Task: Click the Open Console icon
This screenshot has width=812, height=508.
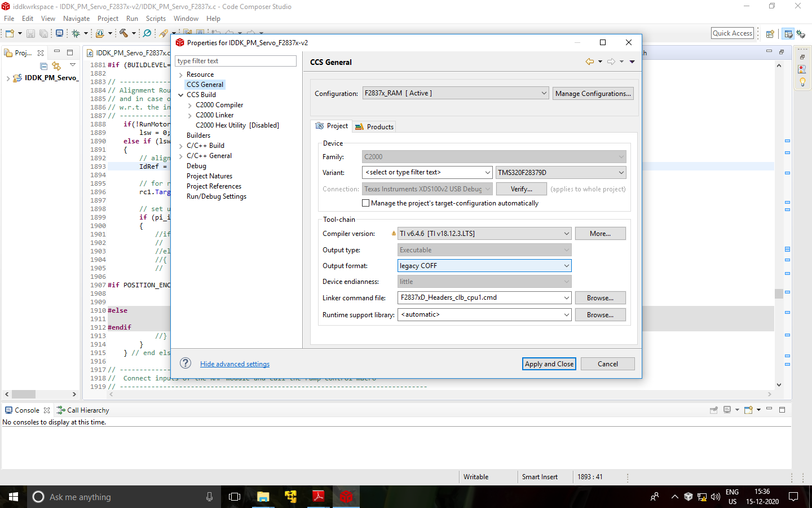Action: point(749,410)
